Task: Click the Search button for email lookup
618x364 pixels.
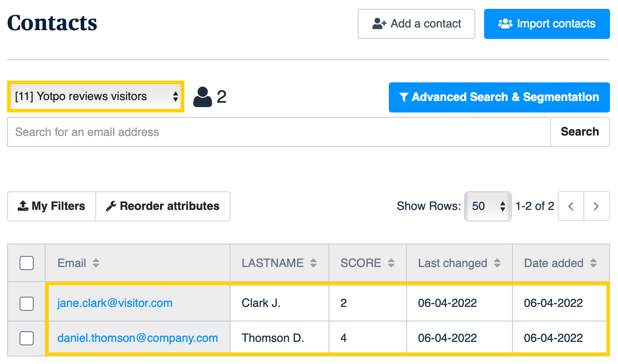Action: pos(580,132)
